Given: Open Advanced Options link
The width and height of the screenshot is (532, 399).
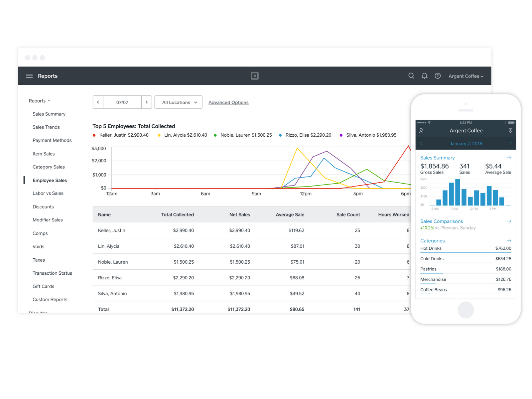Looking at the screenshot, I should [x=228, y=102].
